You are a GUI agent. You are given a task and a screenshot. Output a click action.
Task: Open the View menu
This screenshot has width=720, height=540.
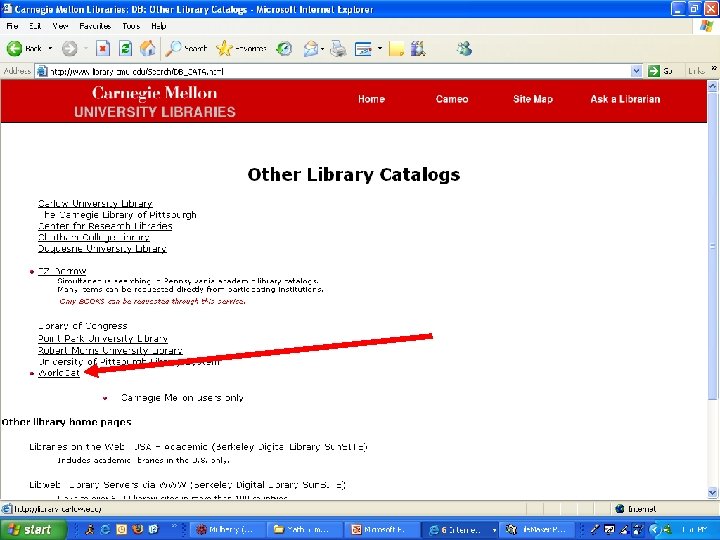[x=60, y=26]
